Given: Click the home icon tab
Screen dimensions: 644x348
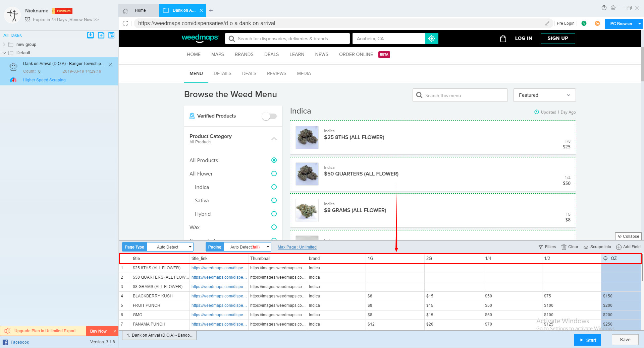Looking at the screenshot, I should pyautogui.click(x=125, y=11).
